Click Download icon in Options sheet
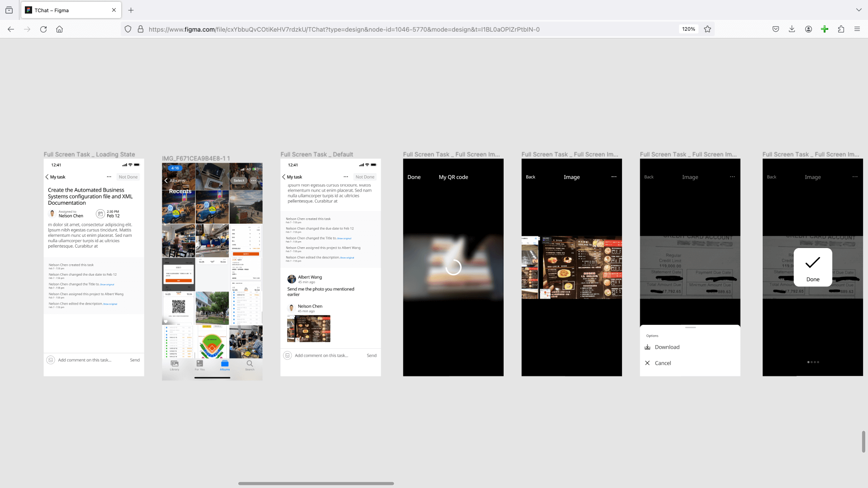The width and height of the screenshot is (868, 488). [647, 347]
